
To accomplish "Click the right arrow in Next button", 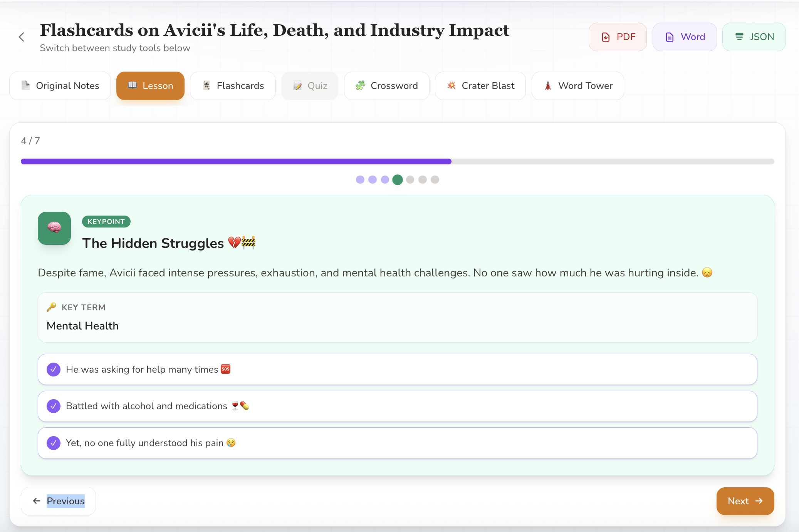I will coord(759,501).
